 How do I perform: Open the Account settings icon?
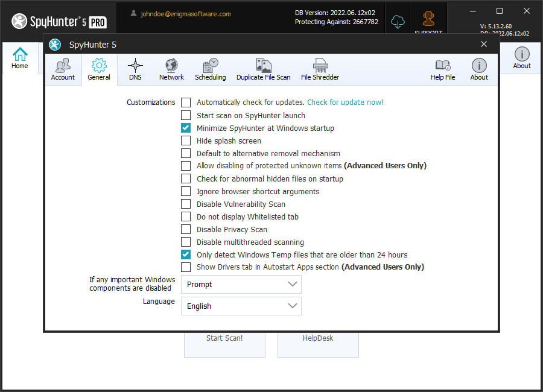63,66
